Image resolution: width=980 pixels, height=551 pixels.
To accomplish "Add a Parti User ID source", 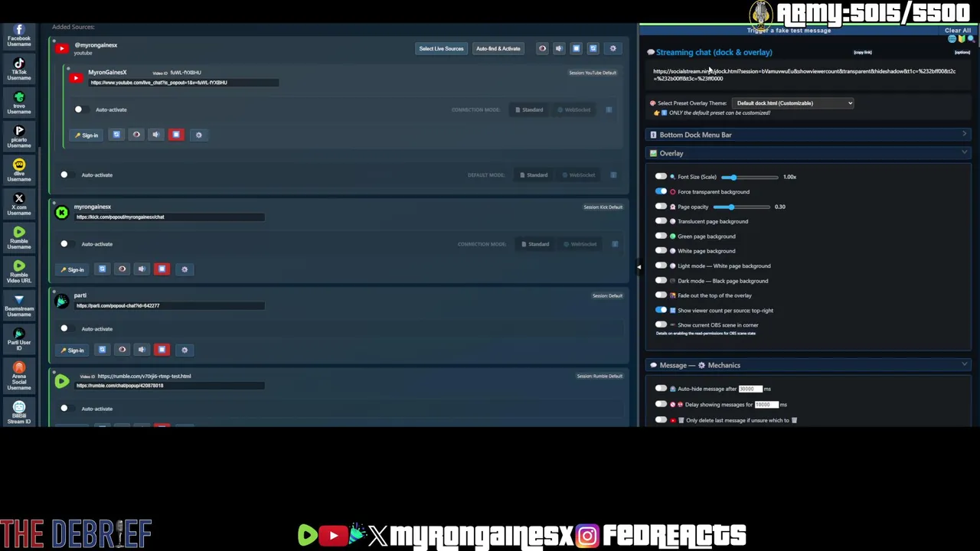I will [19, 339].
